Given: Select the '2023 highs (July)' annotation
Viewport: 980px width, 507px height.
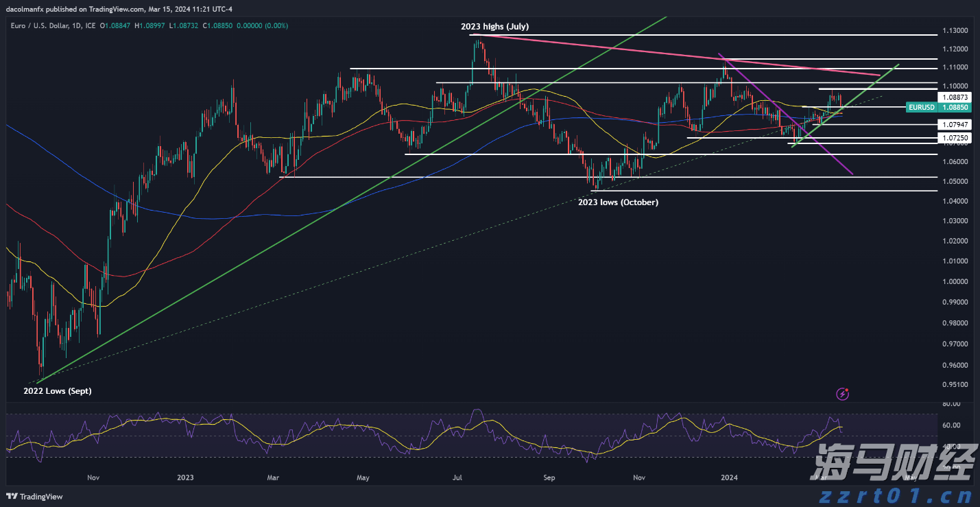Looking at the screenshot, I should (x=494, y=27).
